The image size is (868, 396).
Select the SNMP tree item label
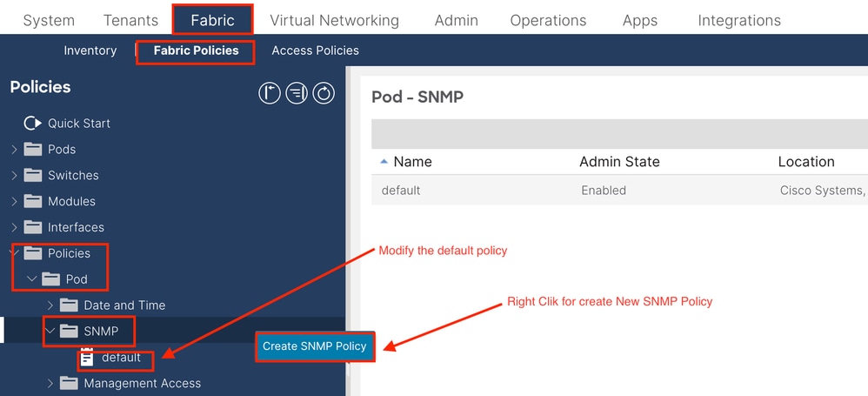click(x=101, y=332)
